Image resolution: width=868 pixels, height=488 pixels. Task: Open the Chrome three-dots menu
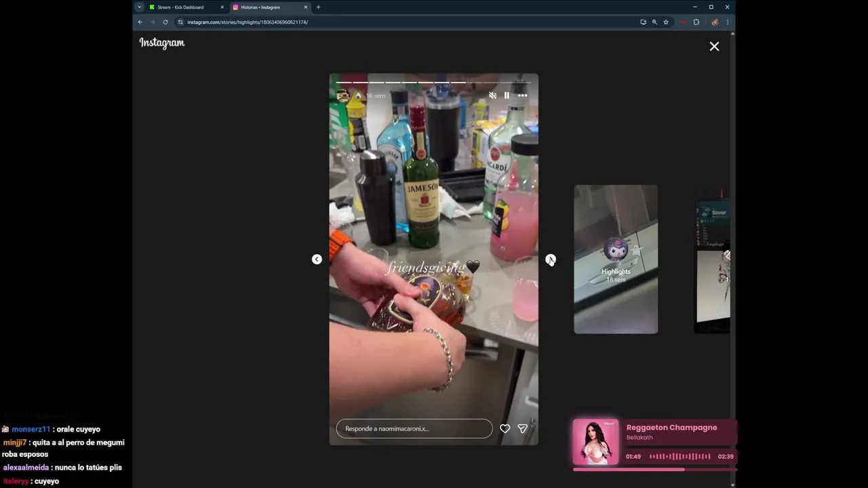(x=728, y=22)
